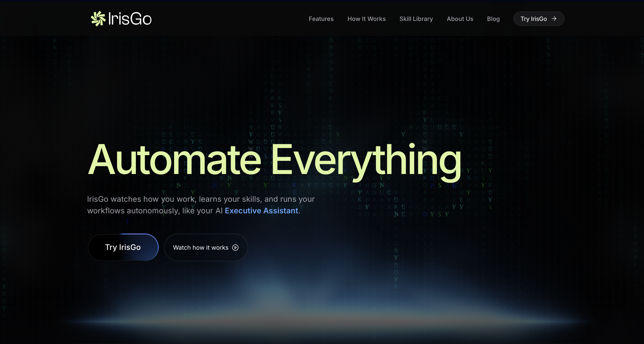The image size is (644, 344).
Task: Click the large hero Try IrisGo button
Action: tap(123, 247)
